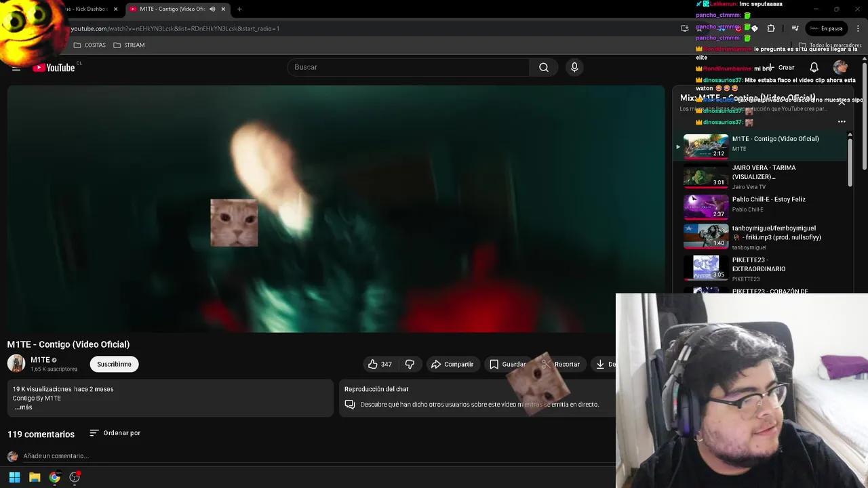868x488 pixels.
Task: Open a new browser tab
Action: [239, 9]
